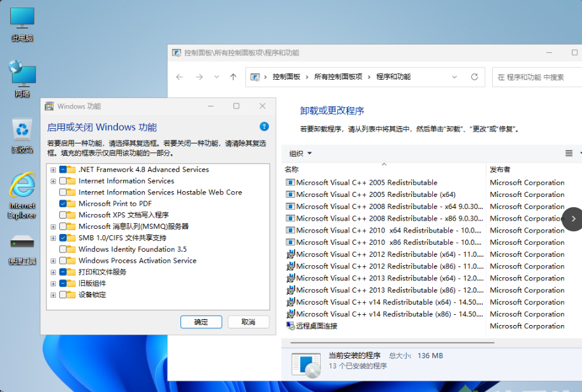Viewport: 582px width, 392px height.
Task: Open the 组织 dropdown menu
Action: pos(300,154)
